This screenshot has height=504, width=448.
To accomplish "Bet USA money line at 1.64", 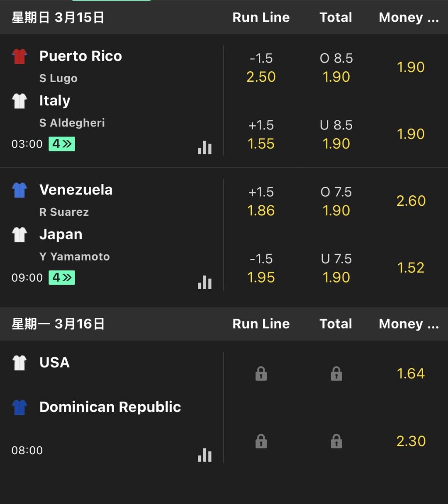I will click(411, 373).
